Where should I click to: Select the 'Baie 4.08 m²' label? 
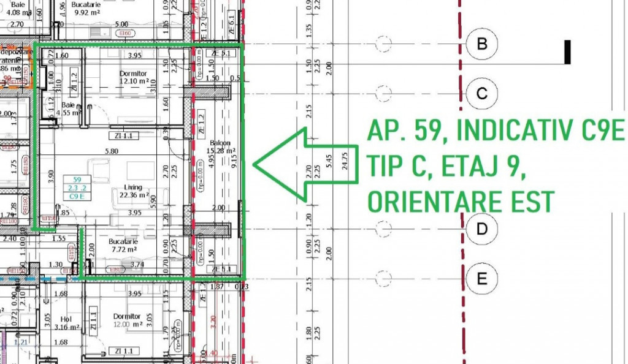point(19,8)
